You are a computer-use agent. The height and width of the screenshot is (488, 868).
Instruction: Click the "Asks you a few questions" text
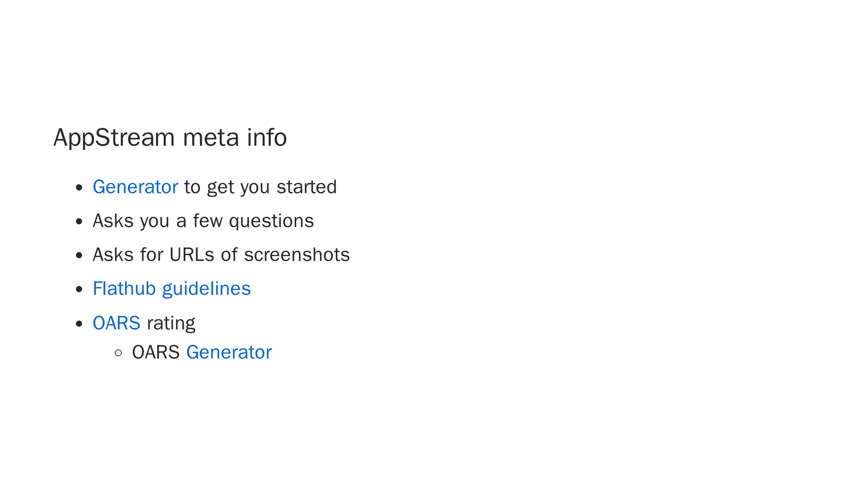click(203, 221)
